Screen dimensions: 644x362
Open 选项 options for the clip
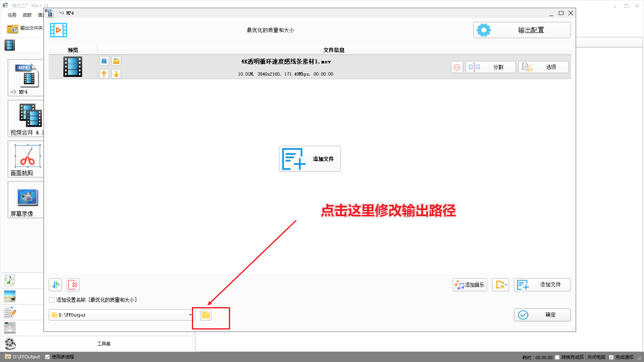544,67
